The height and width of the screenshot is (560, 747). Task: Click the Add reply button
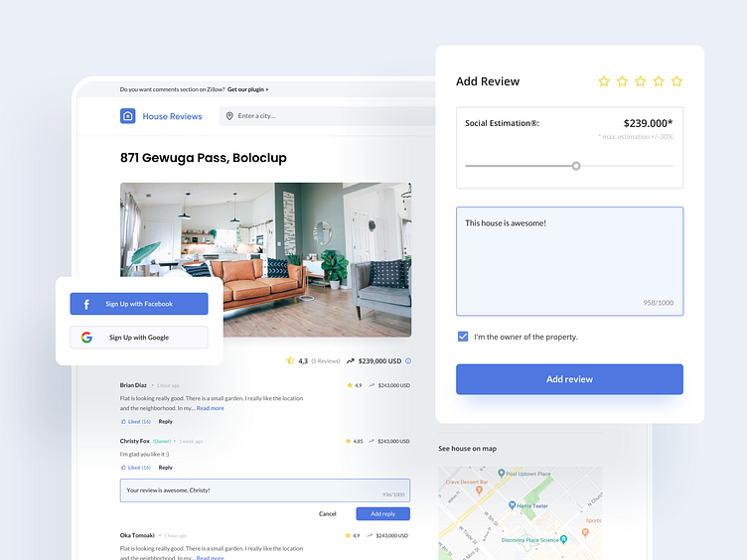(x=383, y=513)
